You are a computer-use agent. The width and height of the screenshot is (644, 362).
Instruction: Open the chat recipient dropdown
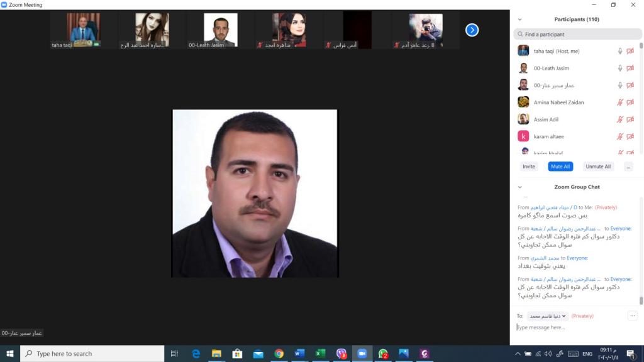(547, 316)
